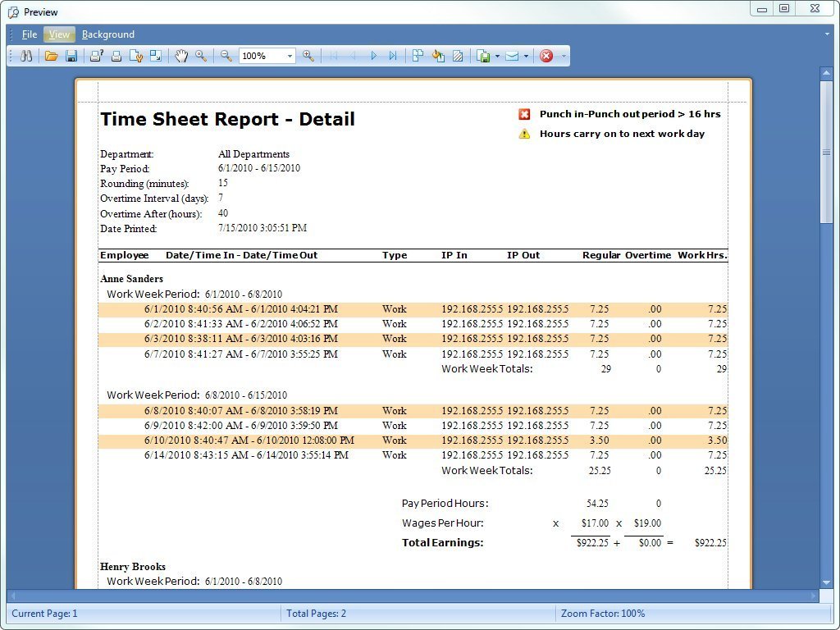The image size is (840, 630).
Task: Open the Background menu
Action: [108, 34]
